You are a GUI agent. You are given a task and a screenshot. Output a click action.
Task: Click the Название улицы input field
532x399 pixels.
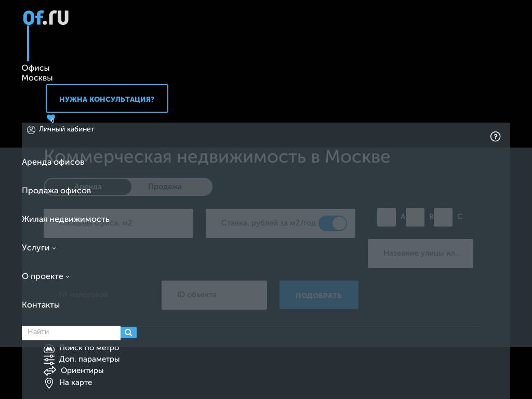click(420, 254)
